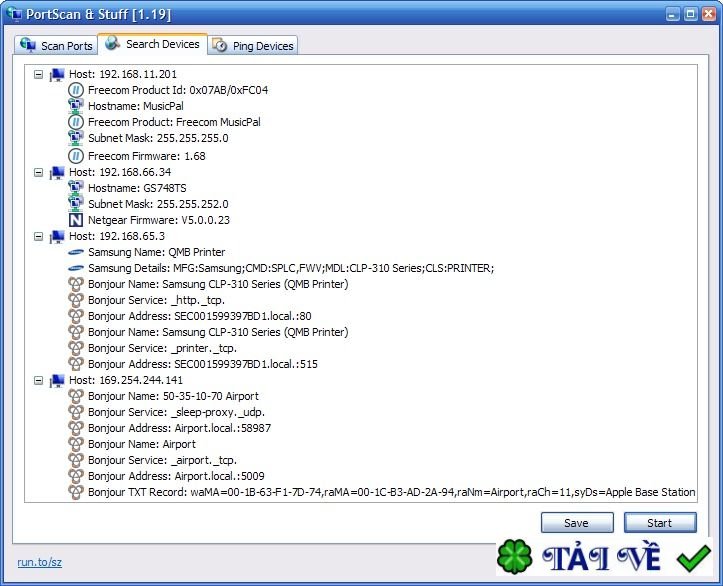Viewport: 723px width, 586px height.
Task: Maximize the PortScan & Stuff window
Action: coord(690,14)
